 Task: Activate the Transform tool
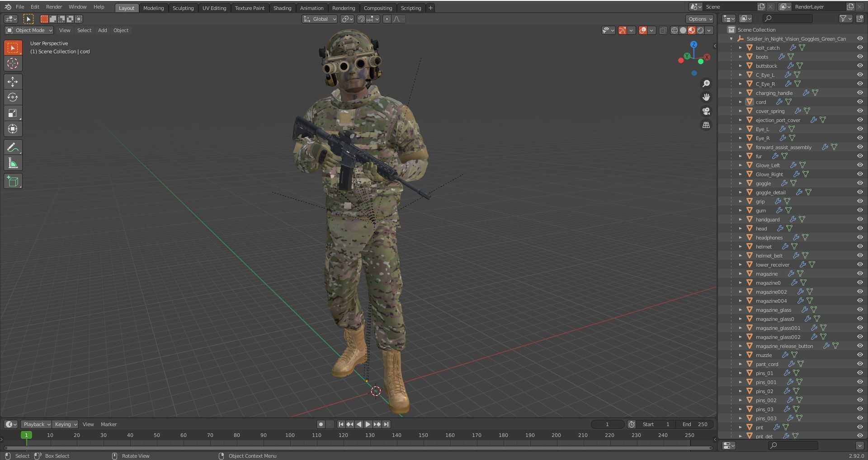click(13, 129)
